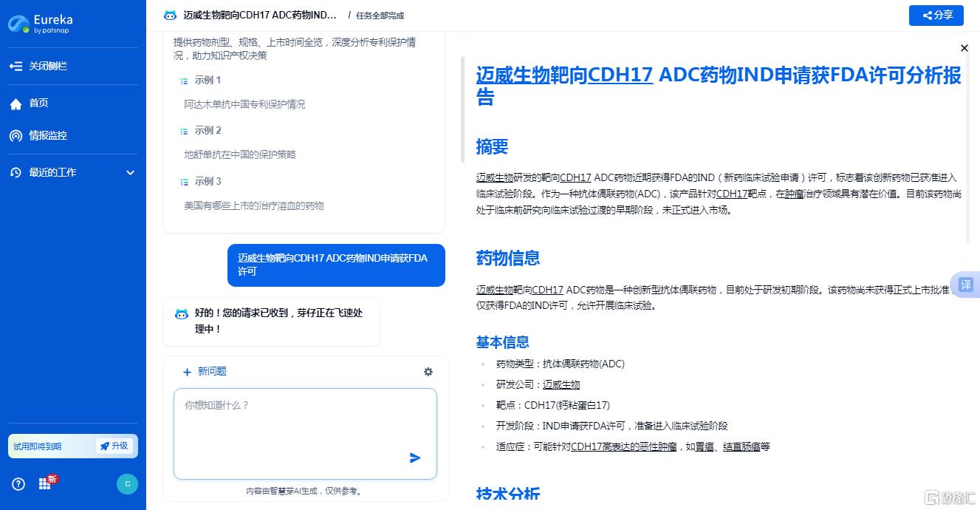Click 靶点：CDH17(钙粘蛋白17) bullet
980x510 pixels.
coord(553,405)
